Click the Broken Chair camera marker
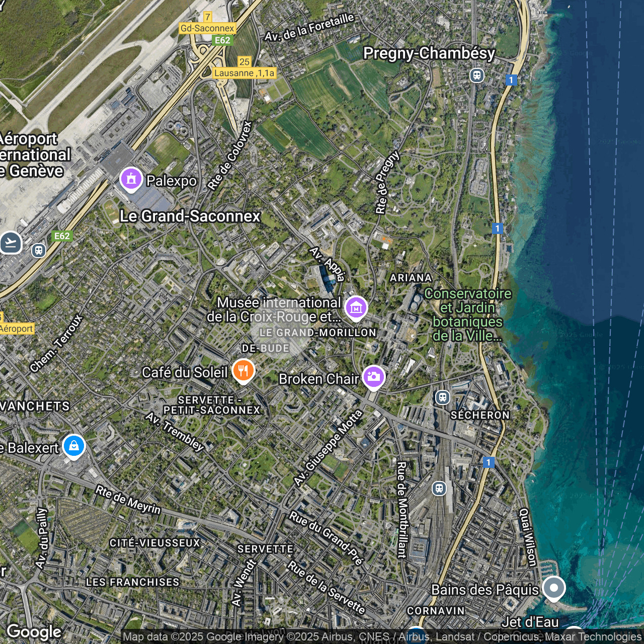The width and height of the screenshot is (644, 644). click(x=373, y=377)
